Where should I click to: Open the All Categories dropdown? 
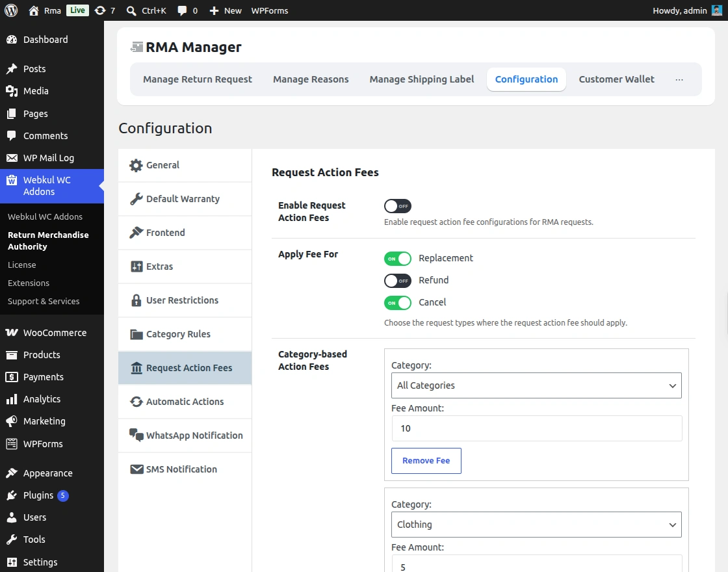pyautogui.click(x=536, y=385)
